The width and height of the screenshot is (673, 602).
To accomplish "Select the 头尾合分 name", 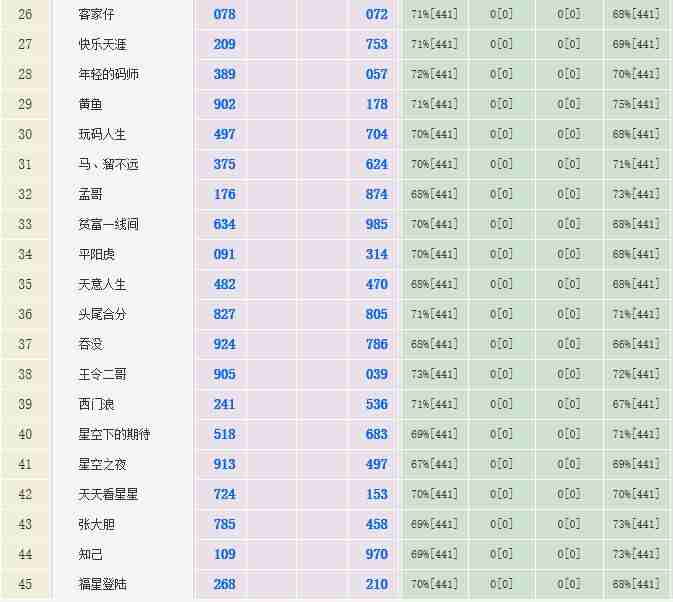I will (103, 315).
